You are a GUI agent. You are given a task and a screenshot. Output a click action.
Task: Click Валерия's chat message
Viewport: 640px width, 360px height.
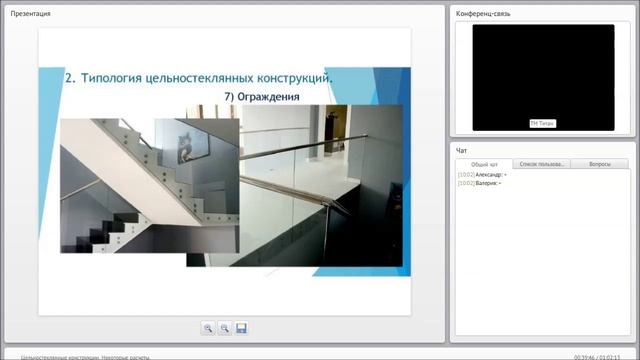click(480, 183)
